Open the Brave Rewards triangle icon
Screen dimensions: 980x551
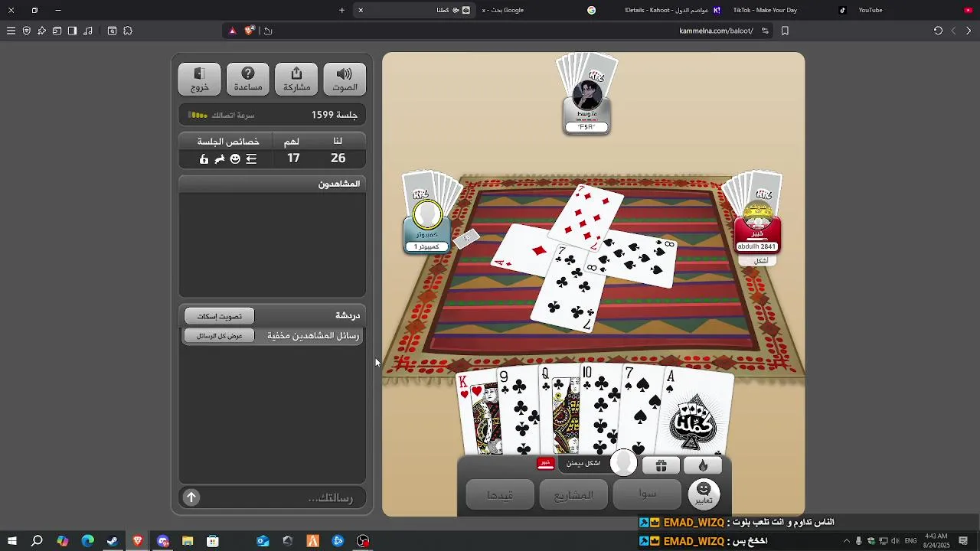(x=233, y=31)
